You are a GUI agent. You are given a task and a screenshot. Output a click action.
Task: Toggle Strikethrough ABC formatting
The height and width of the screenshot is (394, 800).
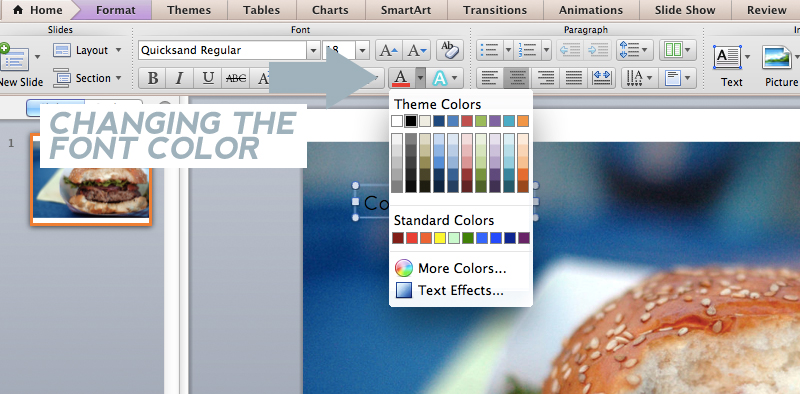236,78
